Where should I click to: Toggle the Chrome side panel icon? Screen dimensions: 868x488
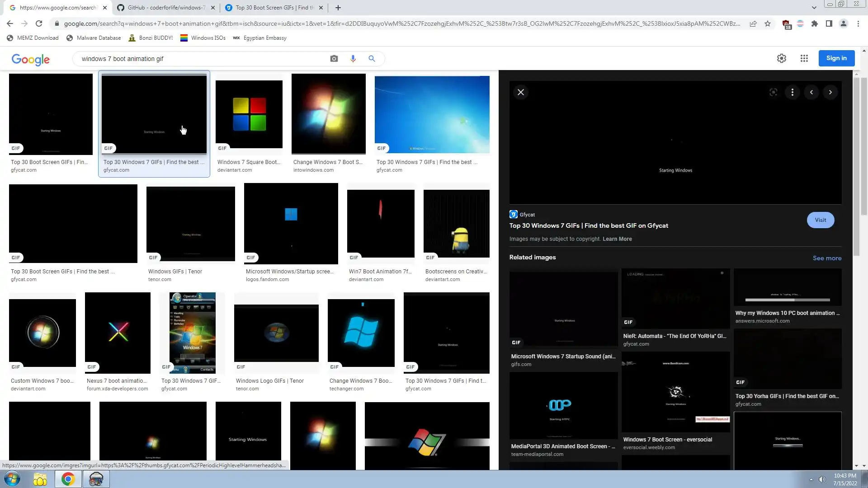[x=829, y=23]
